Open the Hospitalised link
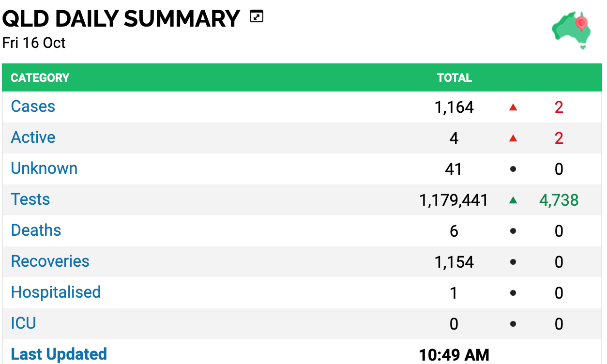607x364 pixels. pyautogui.click(x=56, y=292)
